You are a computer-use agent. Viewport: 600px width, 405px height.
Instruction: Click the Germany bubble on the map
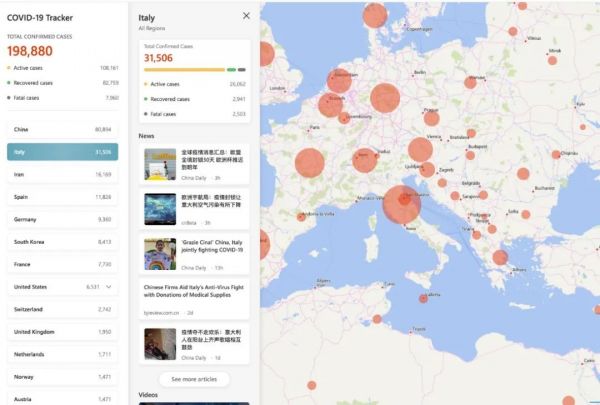coord(385,98)
